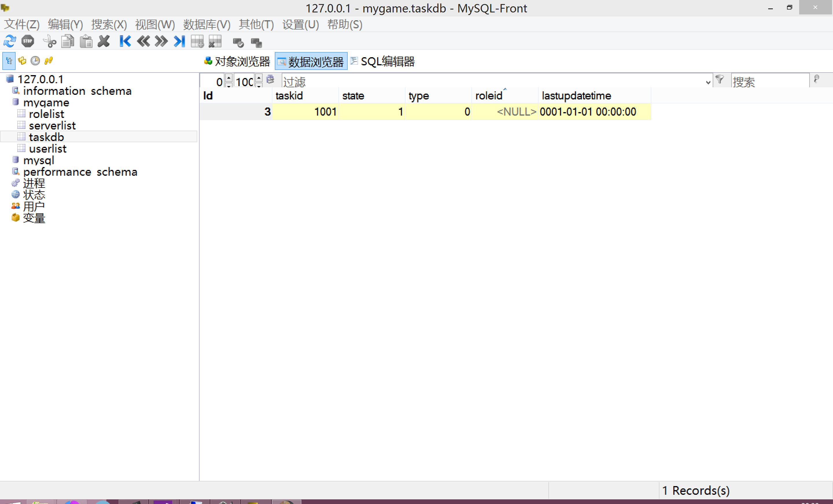Select the userlist table

tap(48, 148)
